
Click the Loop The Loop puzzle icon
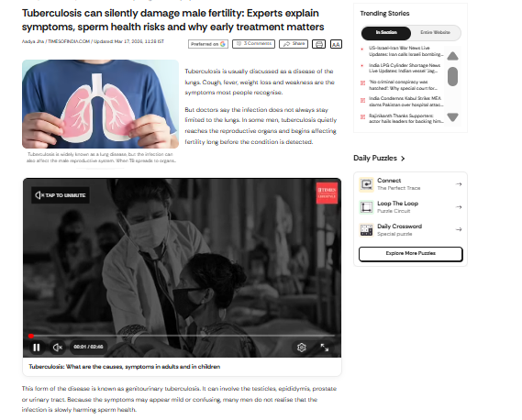366,207
